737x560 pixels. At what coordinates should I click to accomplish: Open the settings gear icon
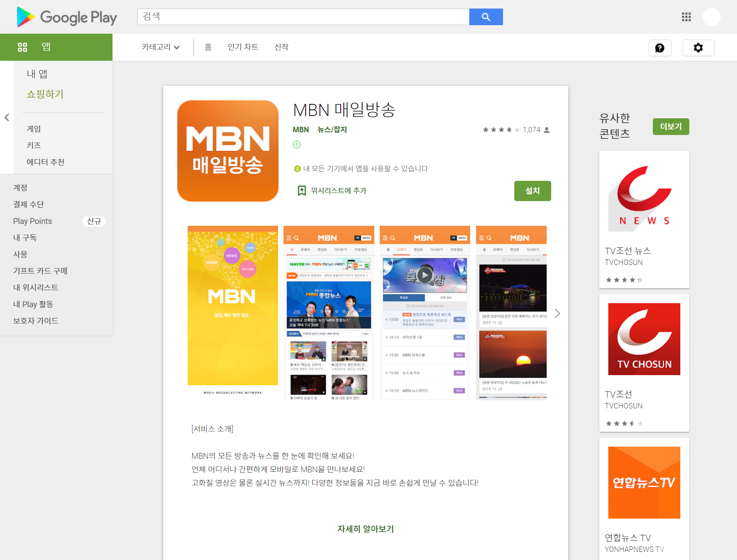(698, 48)
